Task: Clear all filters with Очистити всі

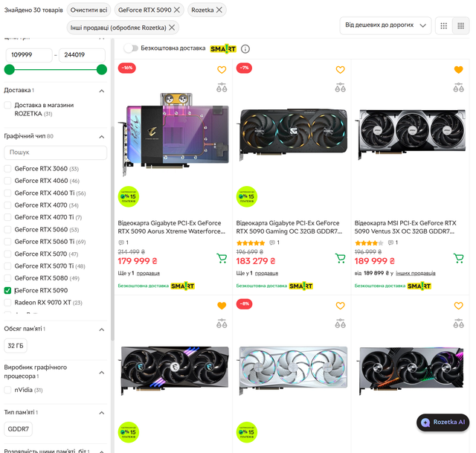Action: pyautogui.click(x=89, y=10)
